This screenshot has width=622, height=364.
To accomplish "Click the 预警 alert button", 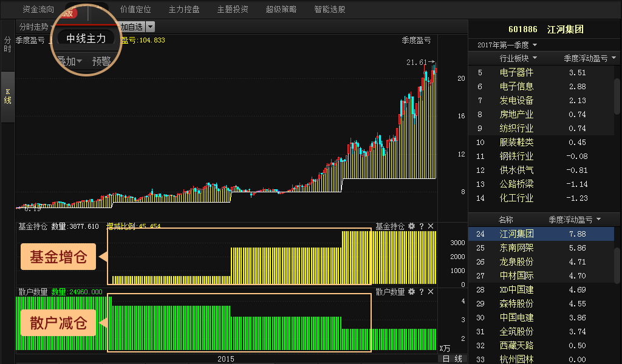I will tap(101, 61).
